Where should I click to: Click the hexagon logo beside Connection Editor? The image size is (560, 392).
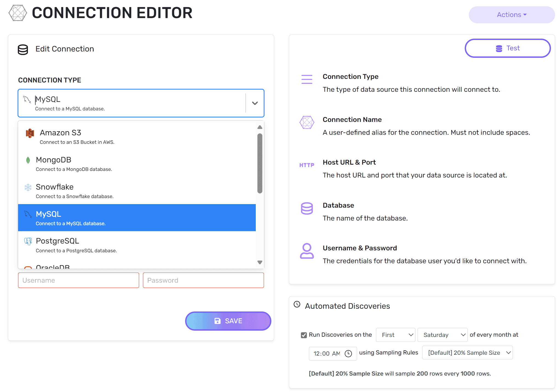(x=18, y=13)
